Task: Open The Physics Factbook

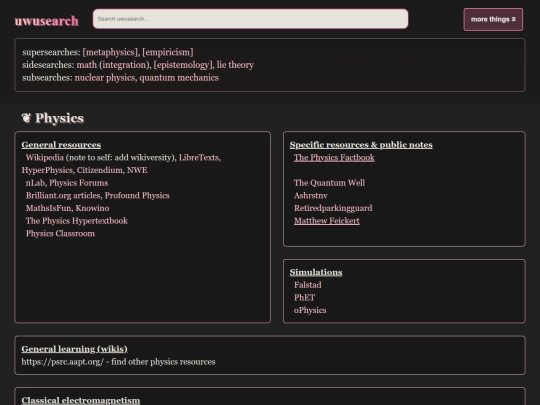Action: tap(334, 157)
